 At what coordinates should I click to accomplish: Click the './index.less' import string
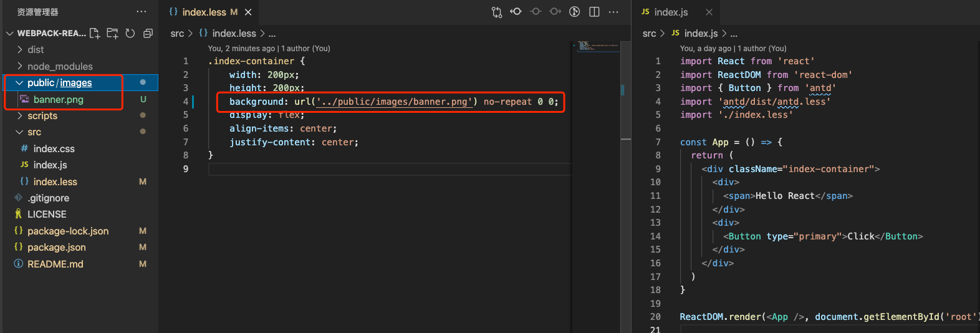pos(756,115)
